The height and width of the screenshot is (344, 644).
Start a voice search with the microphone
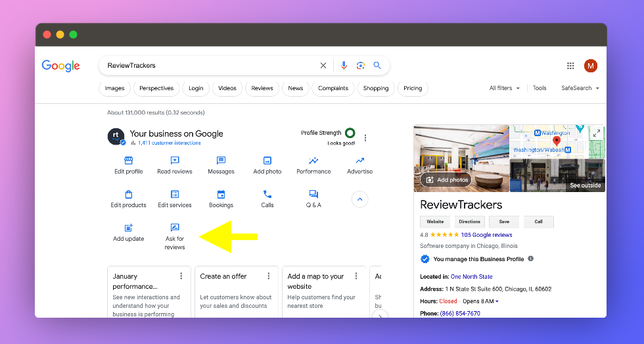pos(344,65)
